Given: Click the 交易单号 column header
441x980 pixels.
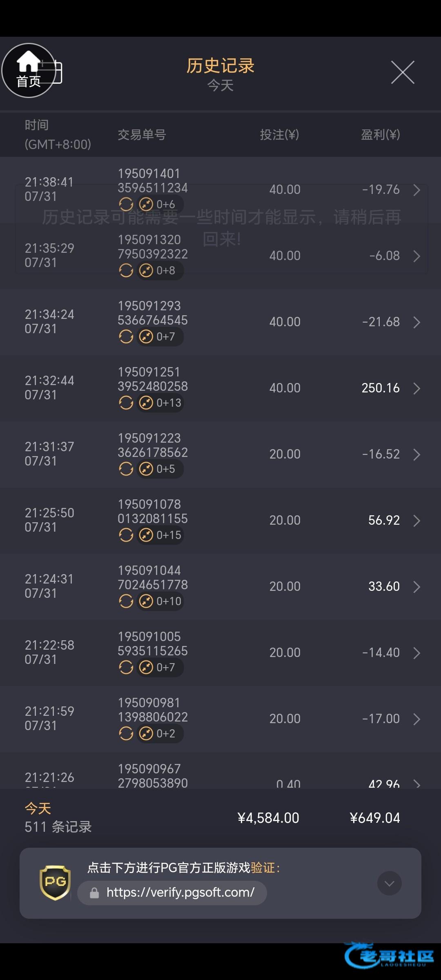Looking at the screenshot, I should 142,135.
